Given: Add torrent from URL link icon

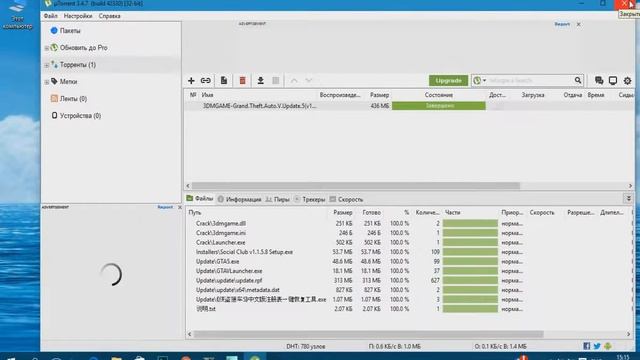Looking at the screenshot, I should click(x=206, y=80).
